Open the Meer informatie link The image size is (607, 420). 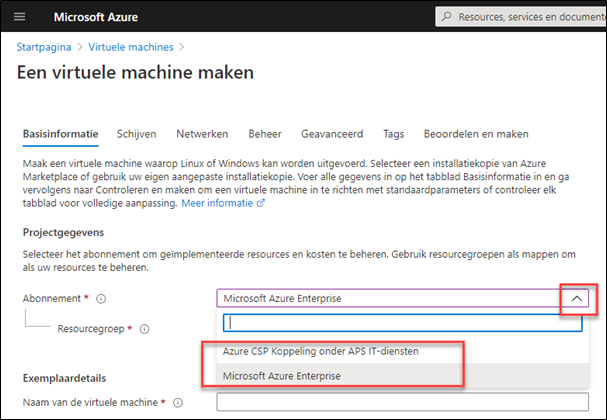pyautogui.click(x=217, y=203)
